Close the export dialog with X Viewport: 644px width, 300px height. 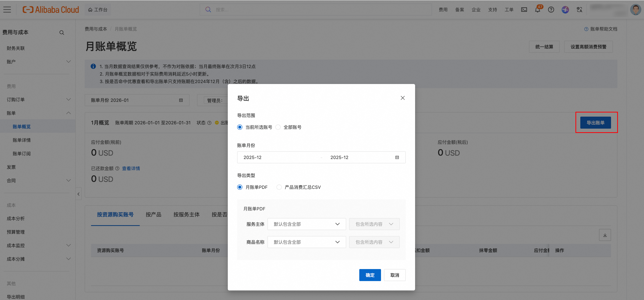(x=403, y=98)
